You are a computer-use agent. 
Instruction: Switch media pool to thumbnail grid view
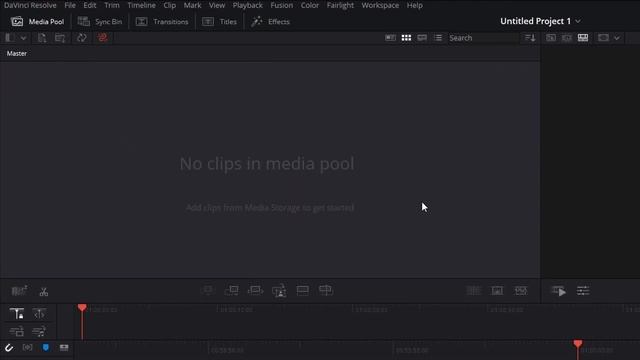click(406, 38)
